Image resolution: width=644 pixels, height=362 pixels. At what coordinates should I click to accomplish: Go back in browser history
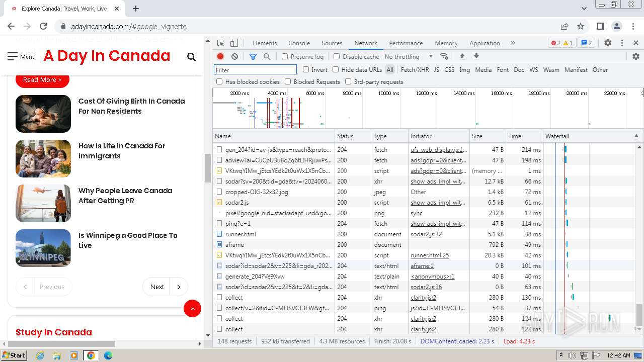11,27
